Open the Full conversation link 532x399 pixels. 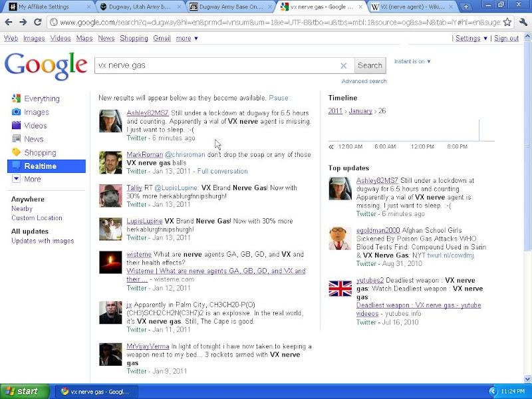[x=223, y=171]
